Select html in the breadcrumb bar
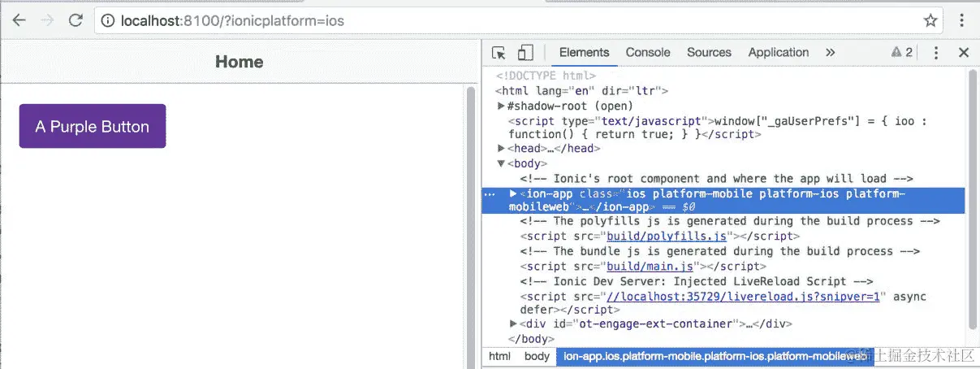This screenshot has height=369, width=980. coord(499,357)
